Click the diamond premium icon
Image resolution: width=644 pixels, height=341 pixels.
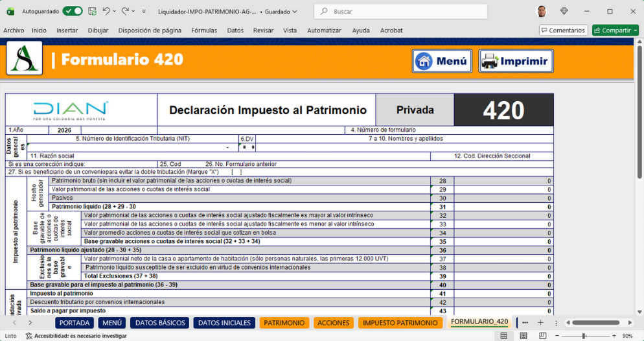pos(564,12)
